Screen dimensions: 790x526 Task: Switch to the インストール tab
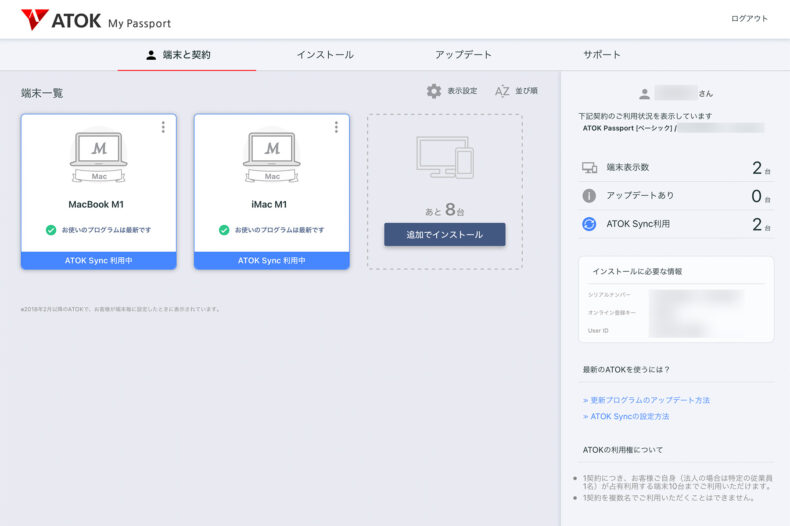click(x=325, y=55)
